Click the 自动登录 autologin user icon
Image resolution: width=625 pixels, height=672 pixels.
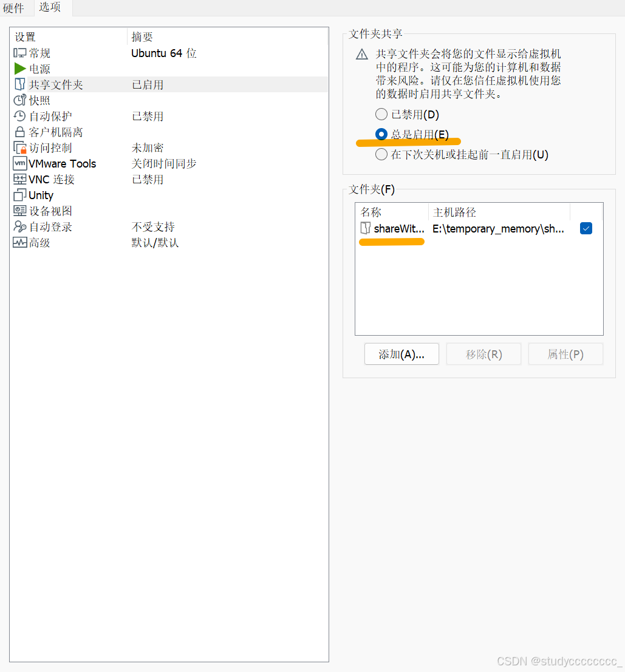point(19,226)
